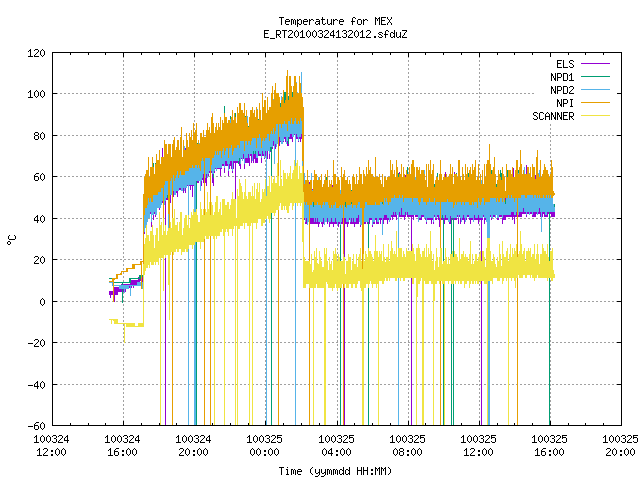Click the blue NPD2 legend line sample
This screenshot has width=640, height=480.
(596, 90)
